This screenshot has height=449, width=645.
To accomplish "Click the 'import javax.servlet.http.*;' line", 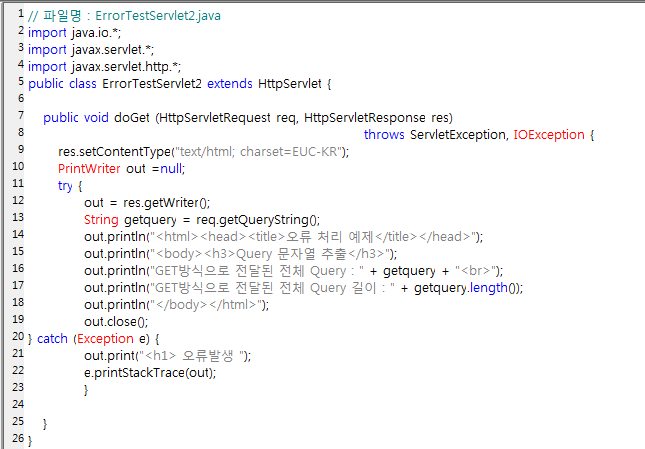I will (x=104, y=67).
